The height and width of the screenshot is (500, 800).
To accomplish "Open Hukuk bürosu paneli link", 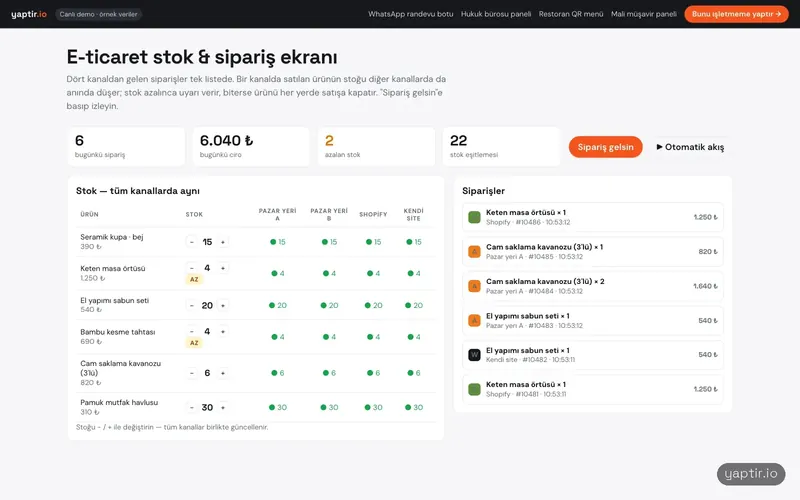I will point(496,14).
